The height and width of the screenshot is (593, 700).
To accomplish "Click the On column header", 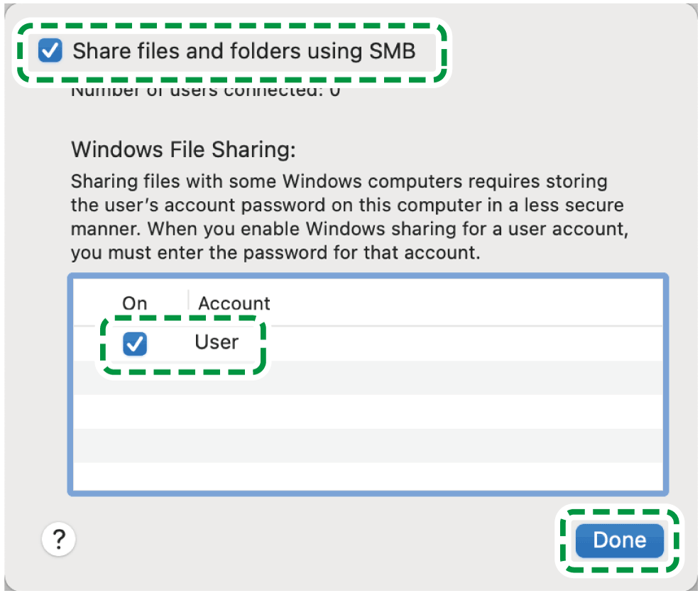I will (x=134, y=303).
